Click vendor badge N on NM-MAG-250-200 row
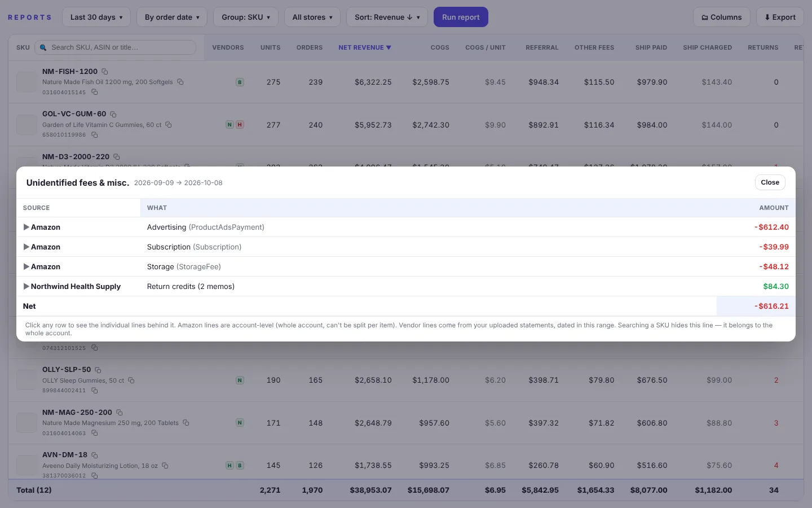This screenshot has width=812, height=508. point(240,423)
